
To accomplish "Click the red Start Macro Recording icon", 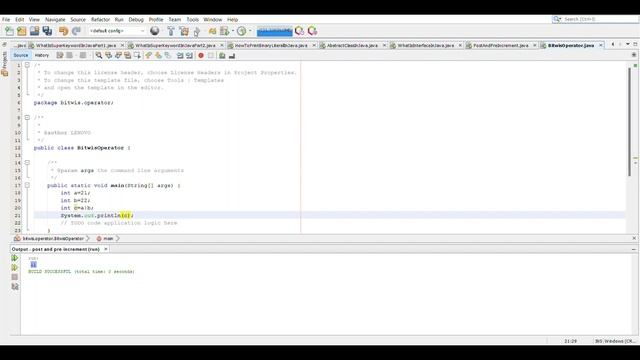I will pyautogui.click(x=201, y=56).
